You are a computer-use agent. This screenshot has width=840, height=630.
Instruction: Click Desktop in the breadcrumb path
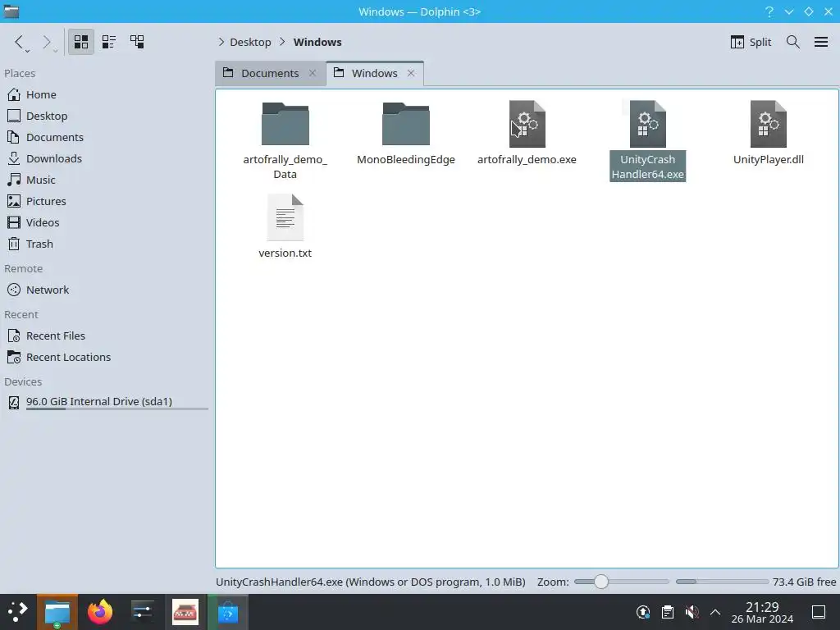click(250, 42)
